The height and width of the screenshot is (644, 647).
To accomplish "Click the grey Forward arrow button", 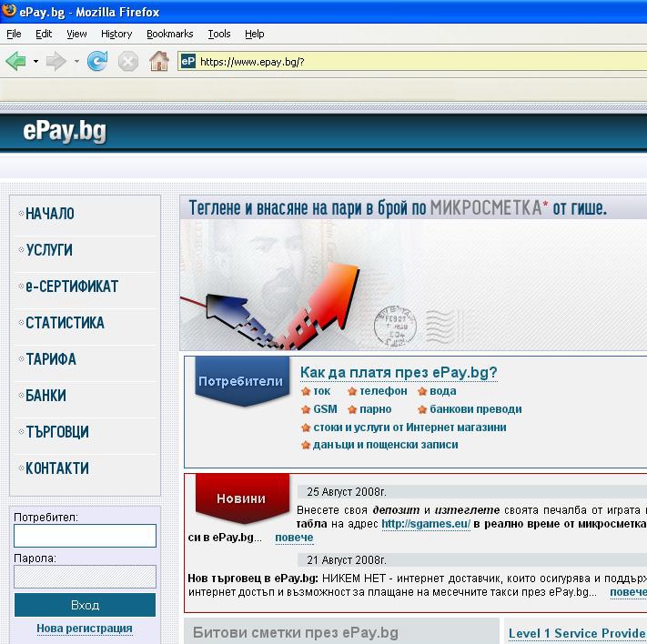I will 56,62.
